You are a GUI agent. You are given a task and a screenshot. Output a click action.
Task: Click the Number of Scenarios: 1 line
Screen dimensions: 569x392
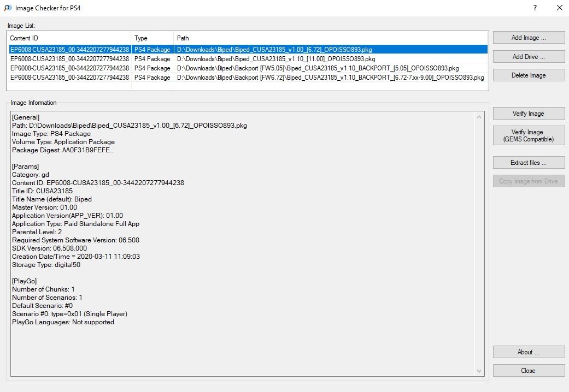click(47, 298)
